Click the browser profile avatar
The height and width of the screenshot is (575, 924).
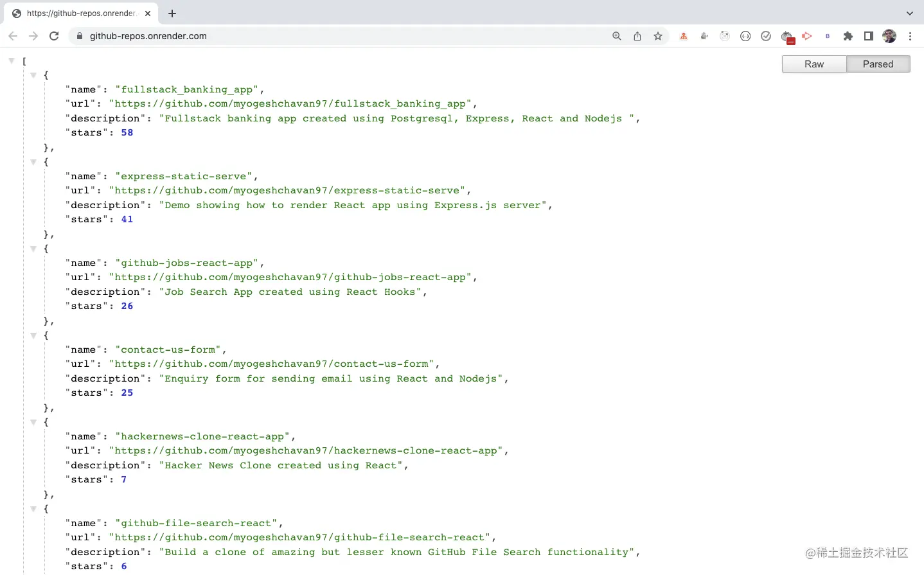(x=889, y=36)
